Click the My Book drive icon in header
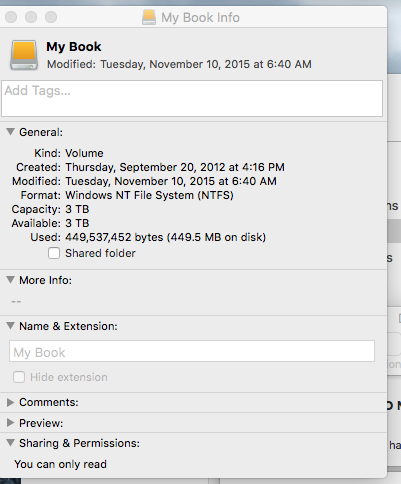Viewport: 401px width, 484px height. tap(24, 55)
